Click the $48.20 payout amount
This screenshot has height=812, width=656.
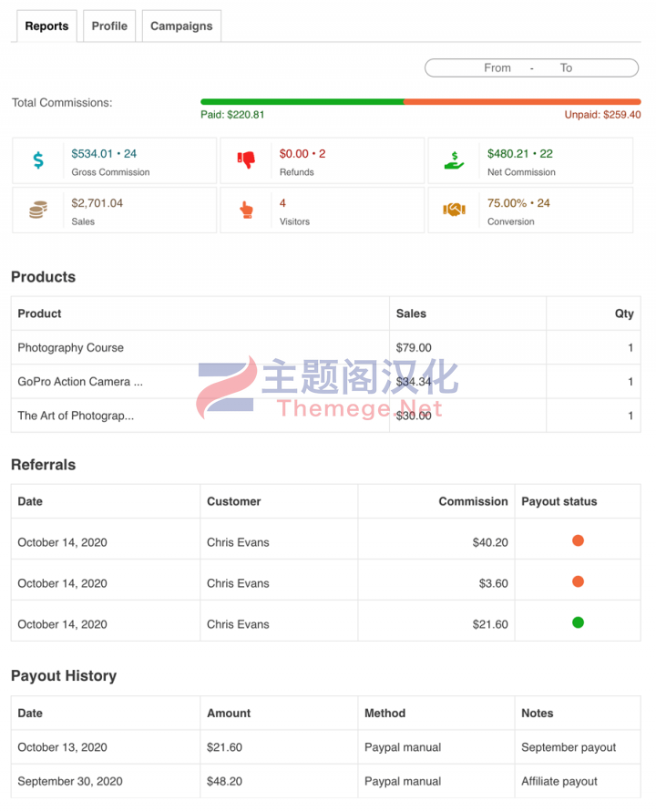click(x=224, y=781)
